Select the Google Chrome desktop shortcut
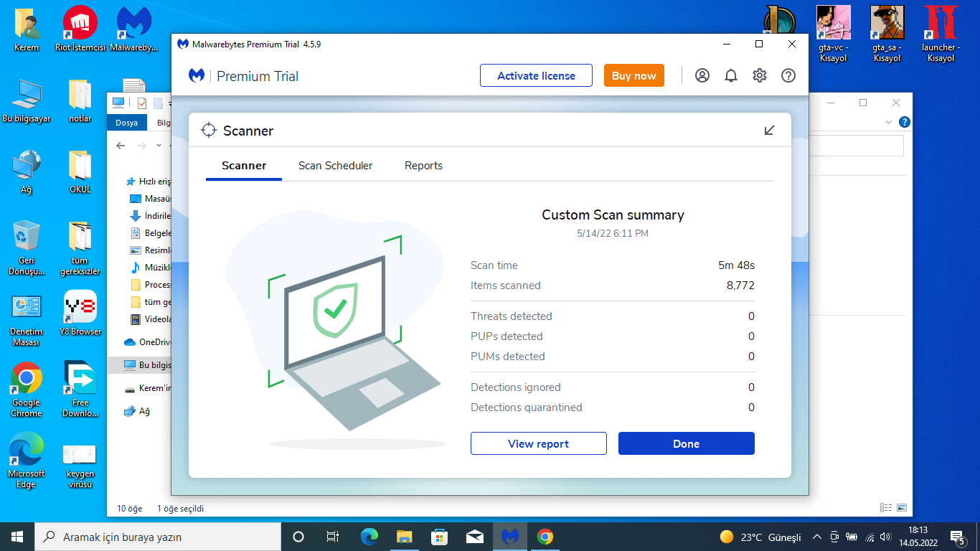 pyautogui.click(x=27, y=390)
